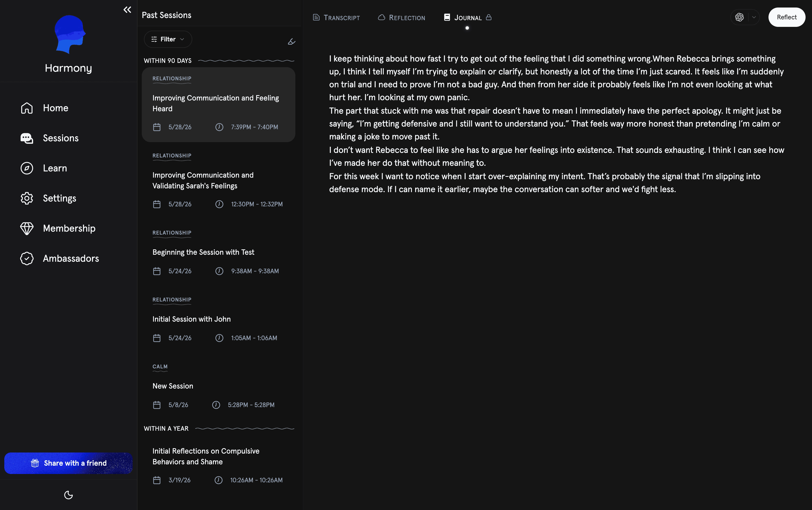Click the brush edit icon beside Filter
Viewport: 812px width, 510px height.
tap(292, 41)
